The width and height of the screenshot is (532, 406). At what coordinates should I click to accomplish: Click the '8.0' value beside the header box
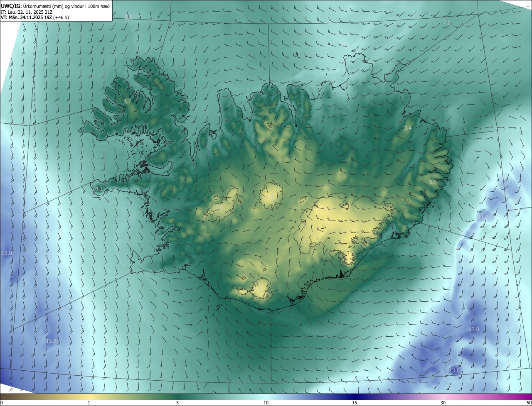pos(128,17)
